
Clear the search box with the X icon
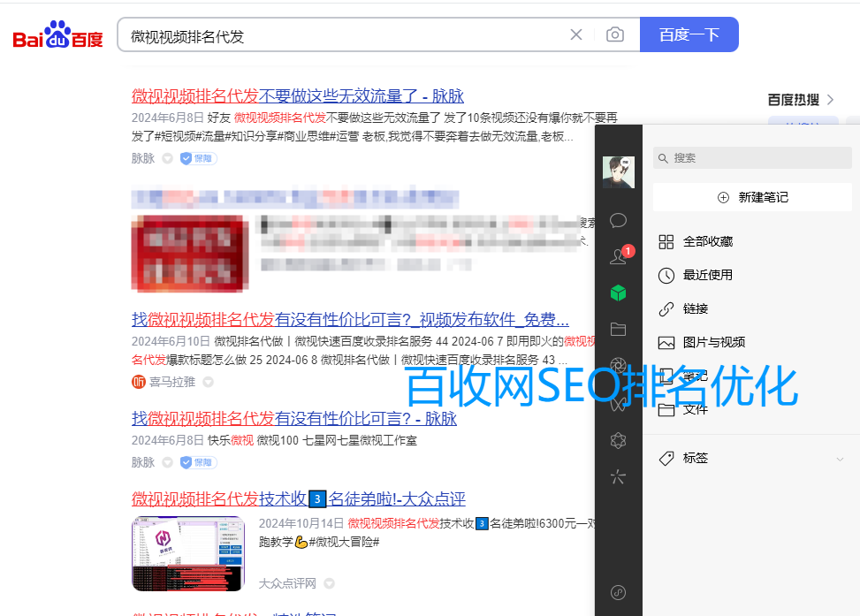[576, 35]
